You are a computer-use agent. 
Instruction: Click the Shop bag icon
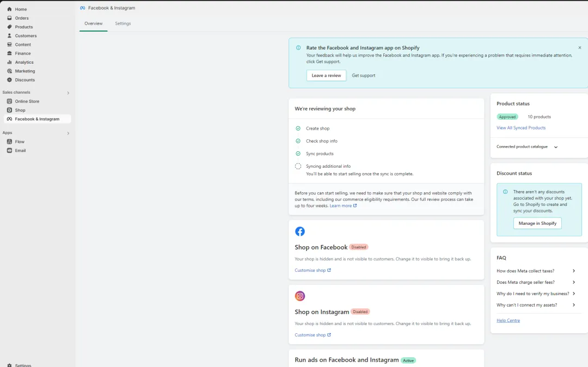(x=9, y=110)
